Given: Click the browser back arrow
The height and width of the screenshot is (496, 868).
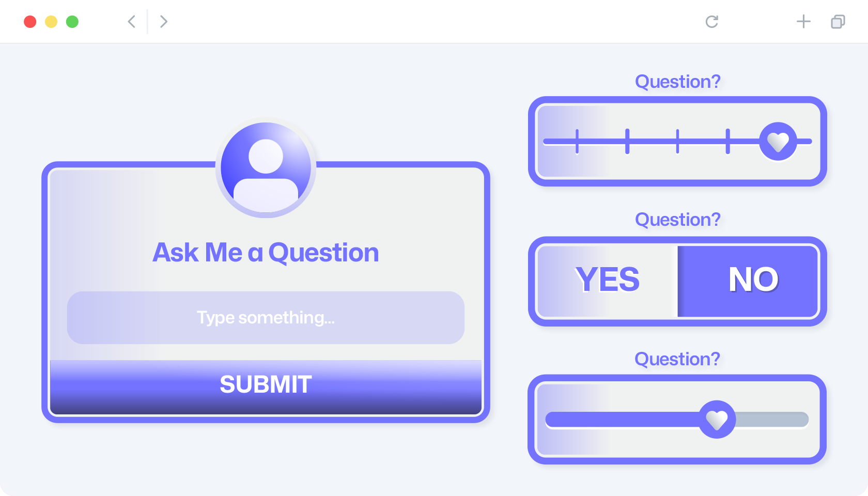Looking at the screenshot, I should click(x=132, y=21).
